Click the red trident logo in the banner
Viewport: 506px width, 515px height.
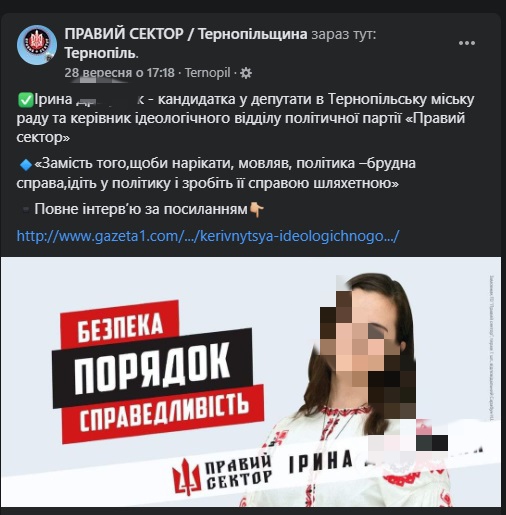(187, 477)
